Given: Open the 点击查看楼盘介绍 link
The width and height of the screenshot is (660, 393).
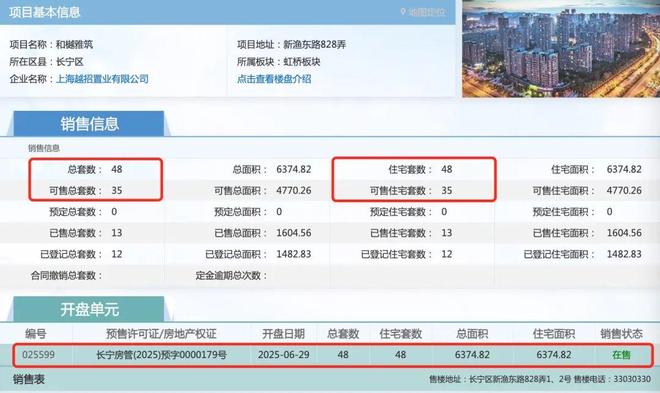Looking at the screenshot, I should (274, 79).
